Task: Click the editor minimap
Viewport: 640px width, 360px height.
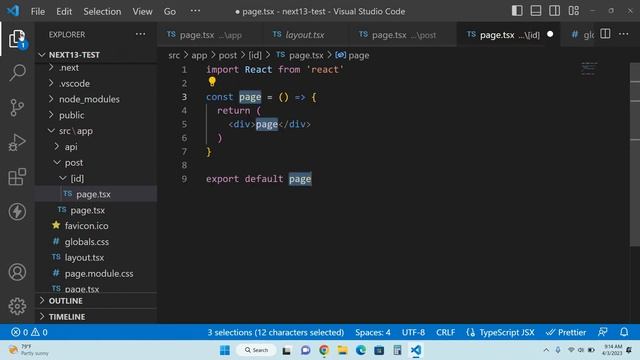Action: (x=589, y=69)
